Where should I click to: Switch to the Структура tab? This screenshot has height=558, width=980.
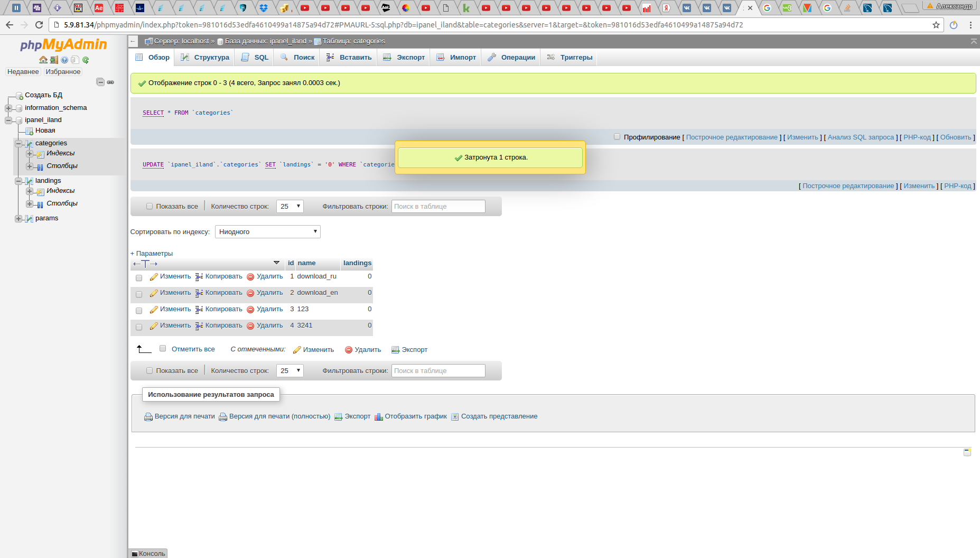click(x=205, y=58)
